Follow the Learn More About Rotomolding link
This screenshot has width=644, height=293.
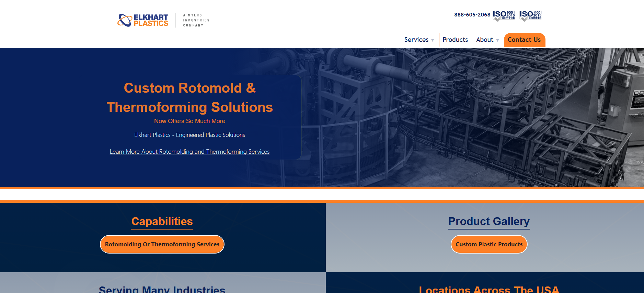click(x=189, y=152)
